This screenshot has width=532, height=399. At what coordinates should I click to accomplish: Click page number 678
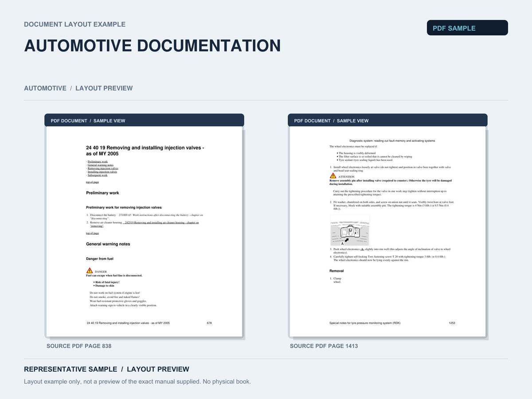pos(209,323)
